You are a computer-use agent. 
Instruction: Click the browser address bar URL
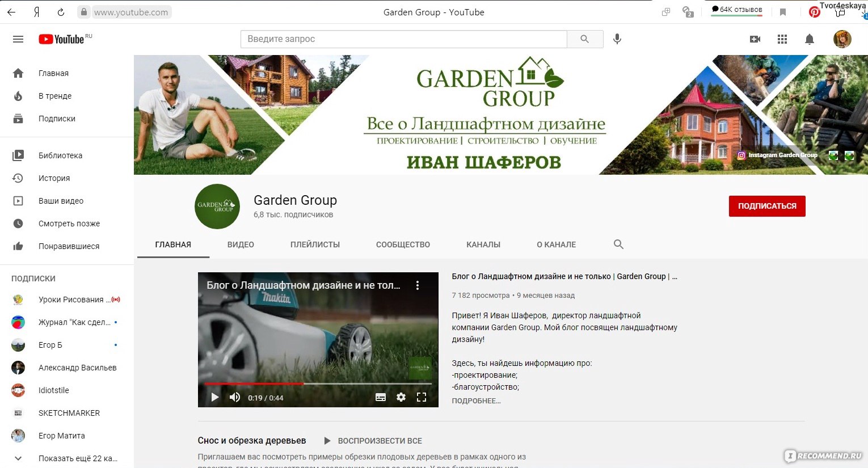tap(131, 12)
